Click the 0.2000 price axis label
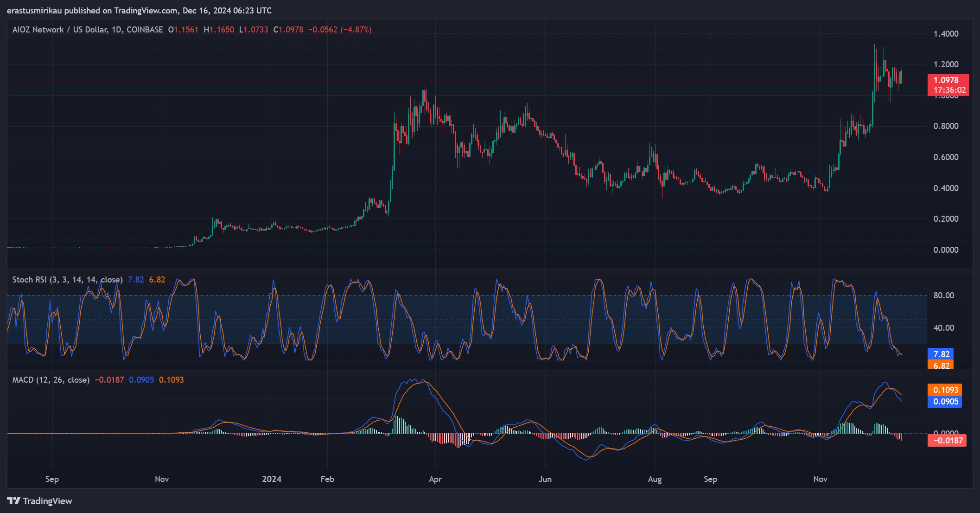The height and width of the screenshot is (513, 980). pyautogui.click(x=946, y=219)
